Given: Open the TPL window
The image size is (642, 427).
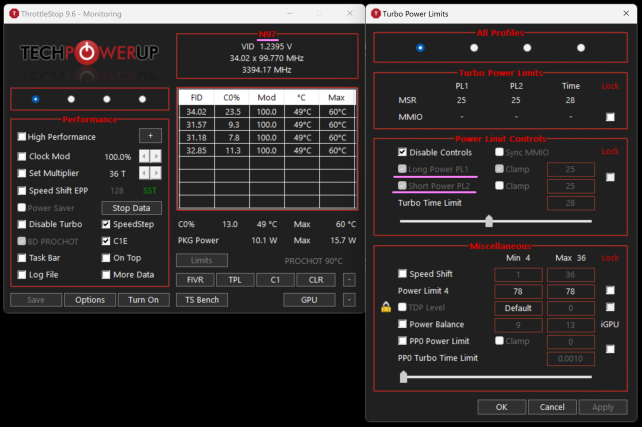Looking at the screenshot, I should click(x=235, y=280).
